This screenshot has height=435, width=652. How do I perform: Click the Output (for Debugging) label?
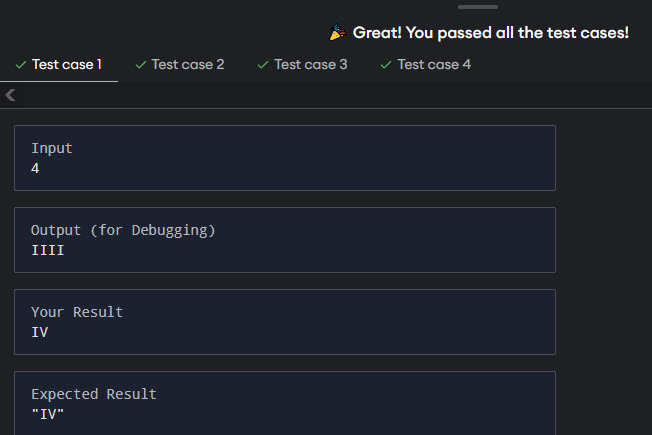pyautogui.click(x=123, y=230)
